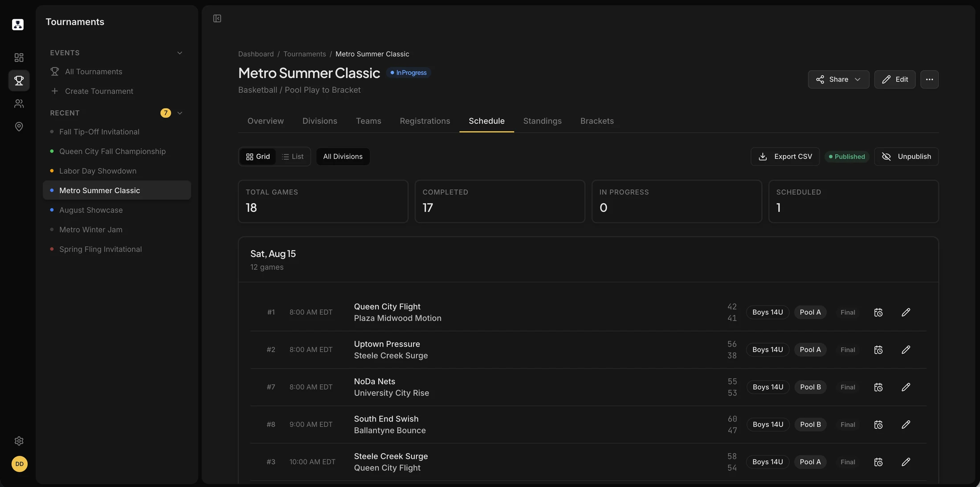Switch to Grid view

click(x=258, y=157)
